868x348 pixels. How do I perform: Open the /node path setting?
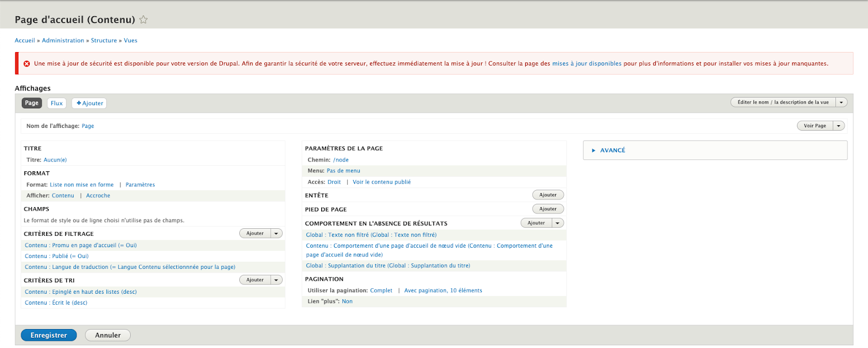pyautogui.click(x=341, y=160)
